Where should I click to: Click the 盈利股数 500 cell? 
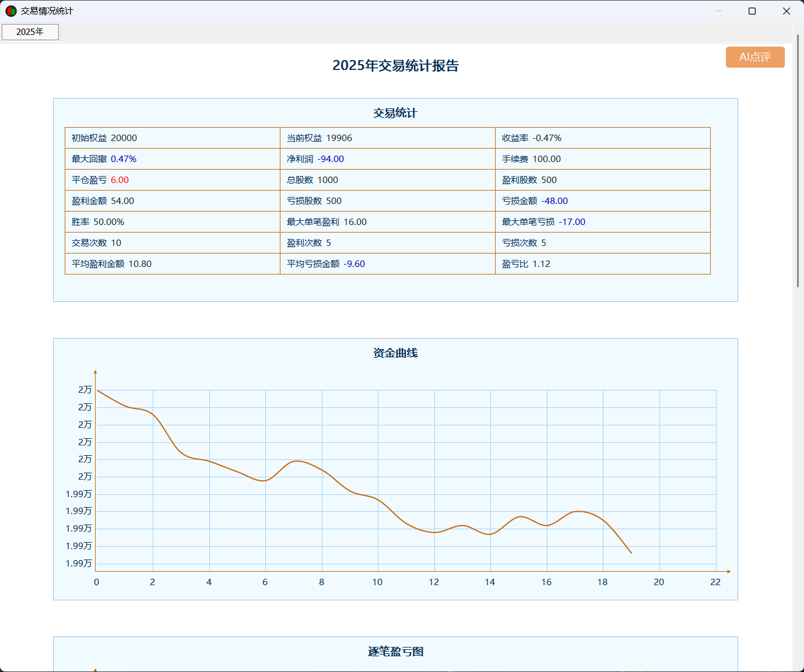(603, 180)
